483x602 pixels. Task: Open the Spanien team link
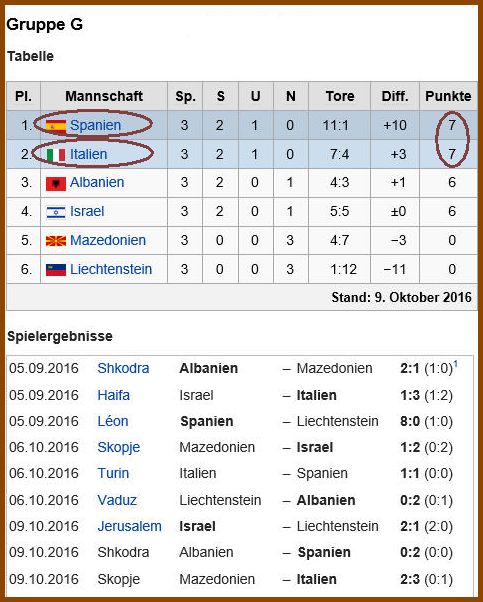96,125
